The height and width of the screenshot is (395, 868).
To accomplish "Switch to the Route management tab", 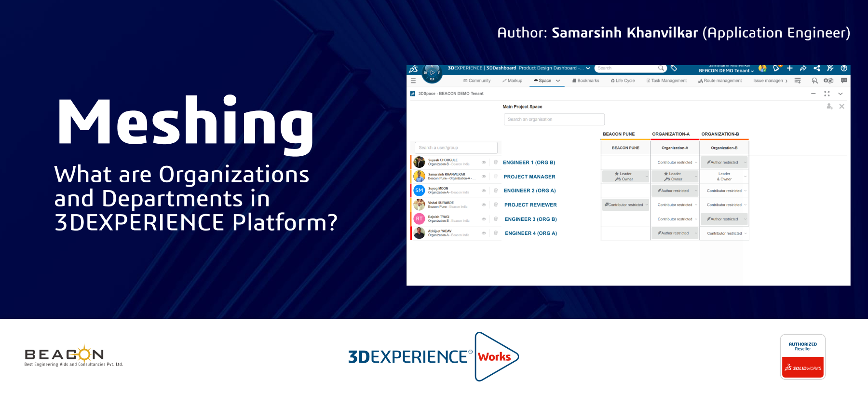I will (x=720, y=81).
